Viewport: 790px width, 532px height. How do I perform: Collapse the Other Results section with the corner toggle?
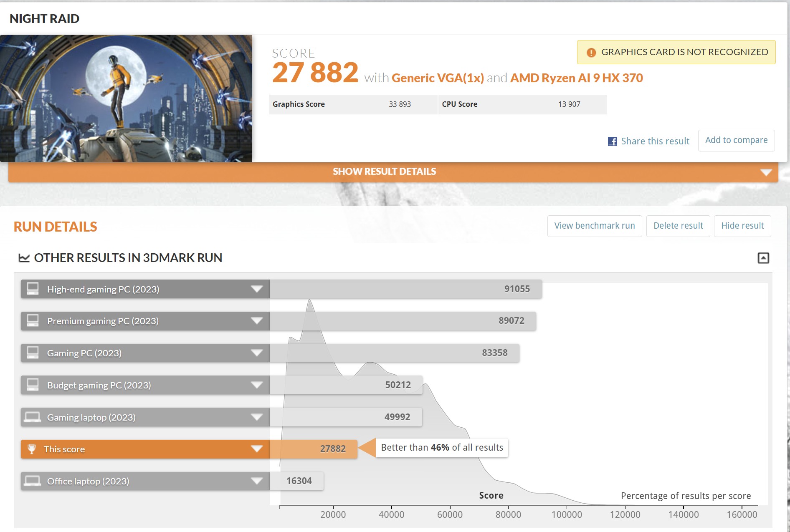[763, 258]
